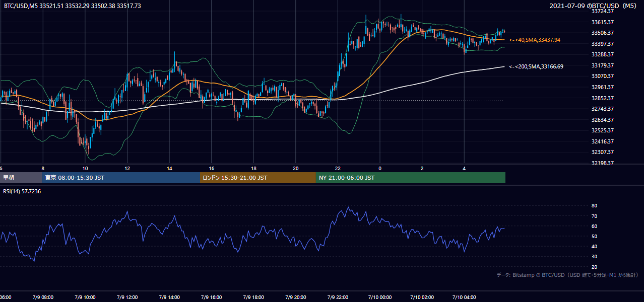644x302 pixels.
Task: Click the '7/10 00:00' bottom time label
Action: click(380, 297)
